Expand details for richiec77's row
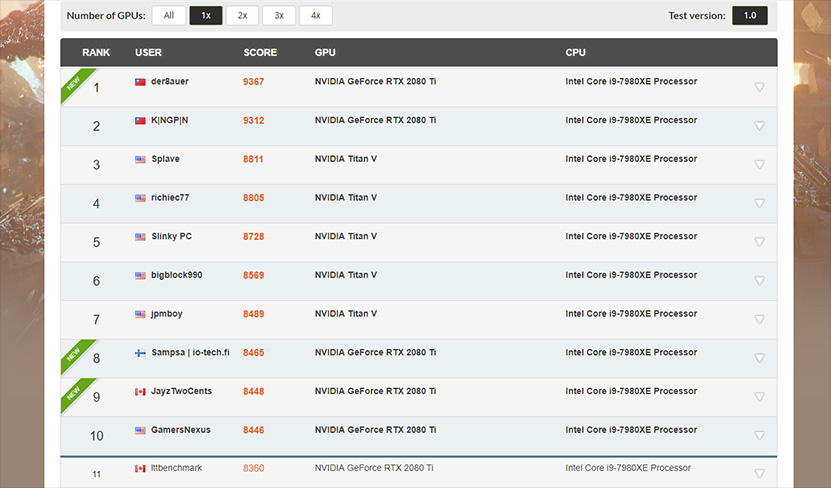 tap(759, 203)
